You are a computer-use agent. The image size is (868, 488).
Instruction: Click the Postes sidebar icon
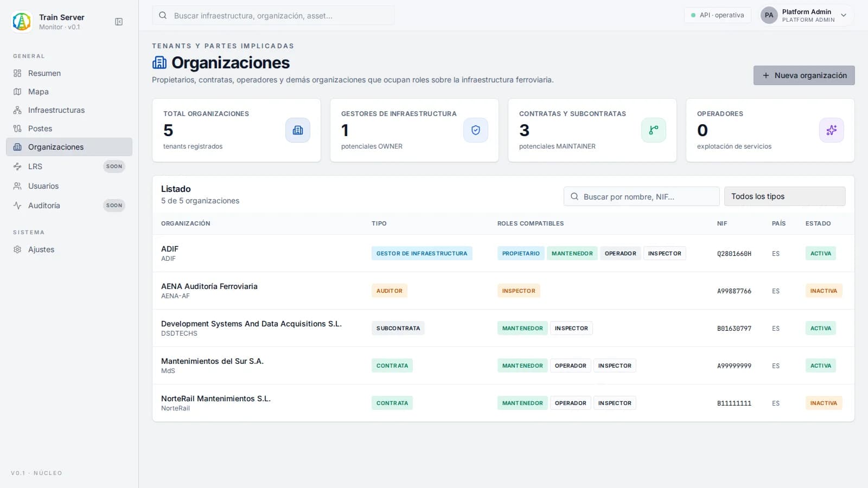pyautogui.click(x=17, y=129)
